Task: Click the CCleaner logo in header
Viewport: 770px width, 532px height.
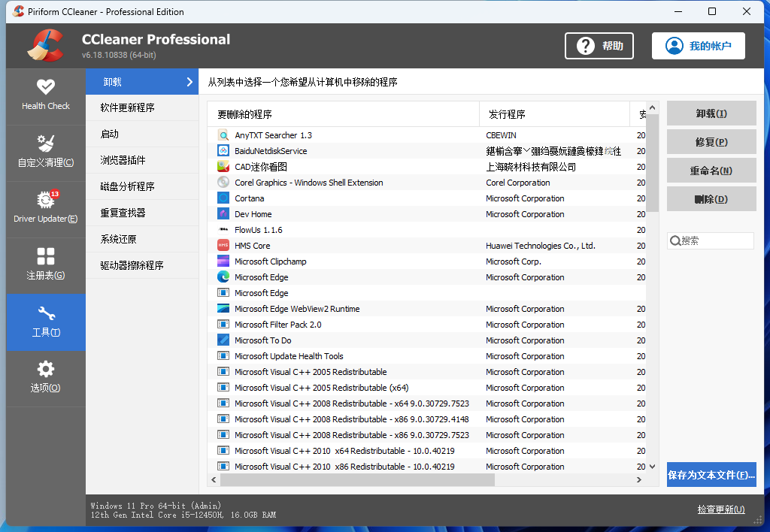Action: click(46, 46)
